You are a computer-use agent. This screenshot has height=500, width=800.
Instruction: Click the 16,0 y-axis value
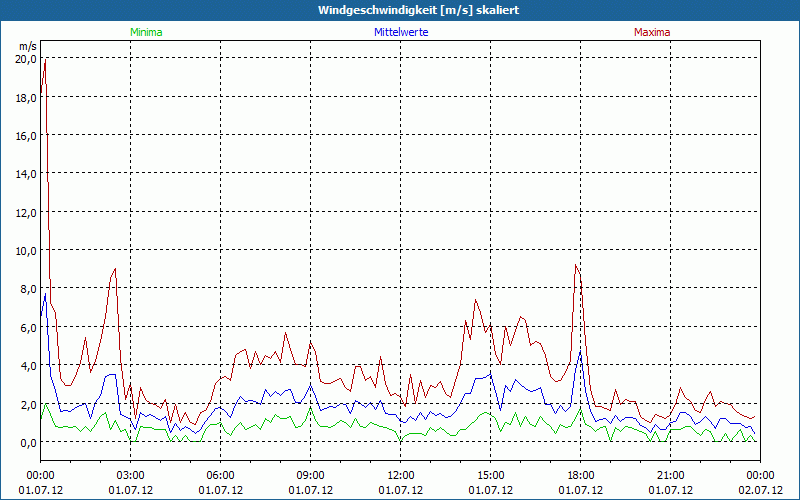[26, 136]
